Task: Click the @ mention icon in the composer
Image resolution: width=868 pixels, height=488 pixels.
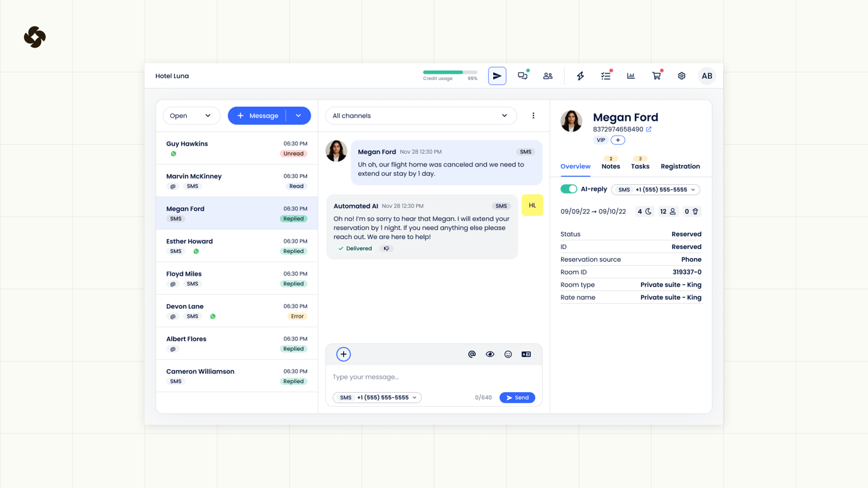Action: coord(471,354)
